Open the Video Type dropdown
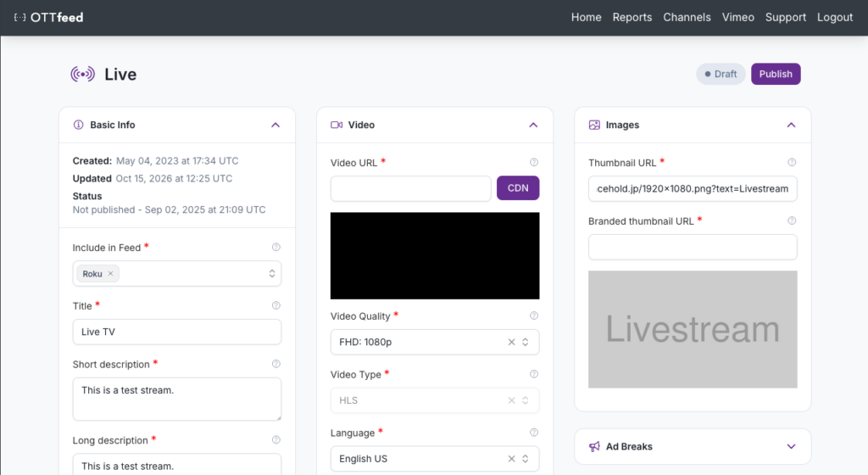 click(x=526, y=400)
